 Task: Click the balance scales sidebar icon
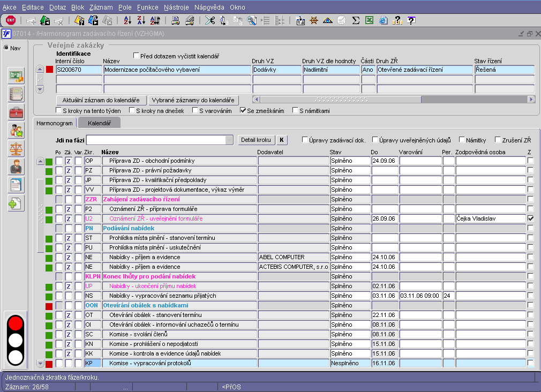click(x=17, y=148)
